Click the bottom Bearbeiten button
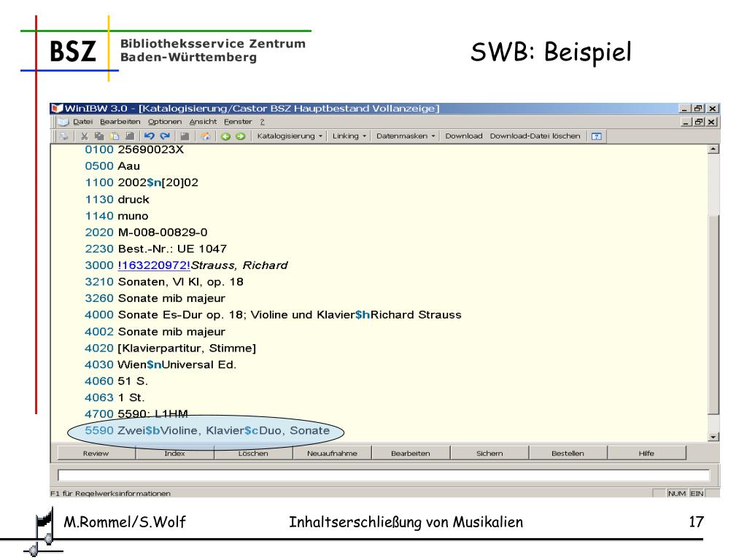 pos(410,454)
